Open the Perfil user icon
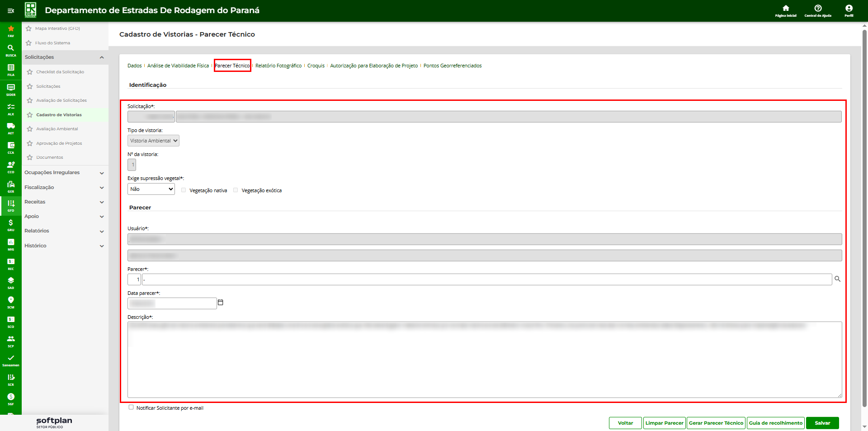The width and height of the screenshot is (868, 431). 849,9
